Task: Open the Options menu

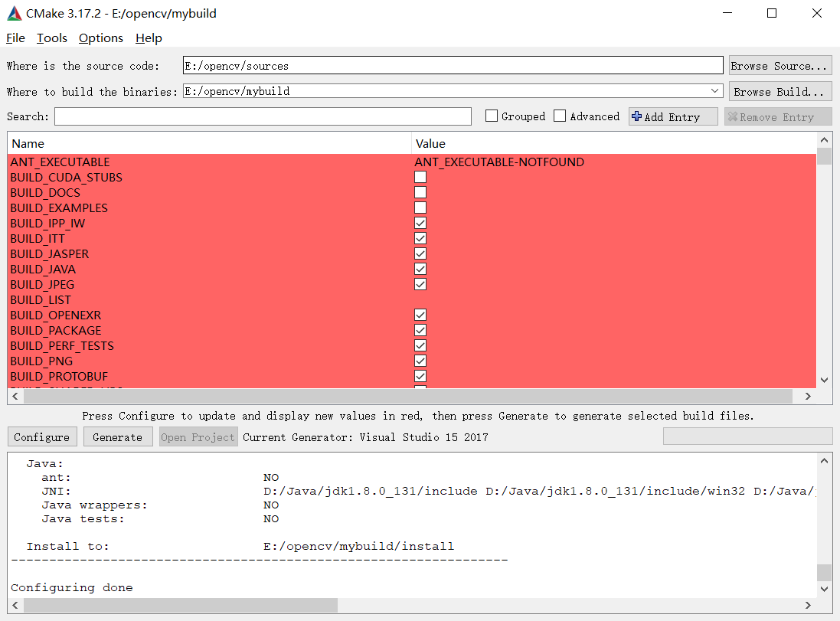Action: coord(101,38)
